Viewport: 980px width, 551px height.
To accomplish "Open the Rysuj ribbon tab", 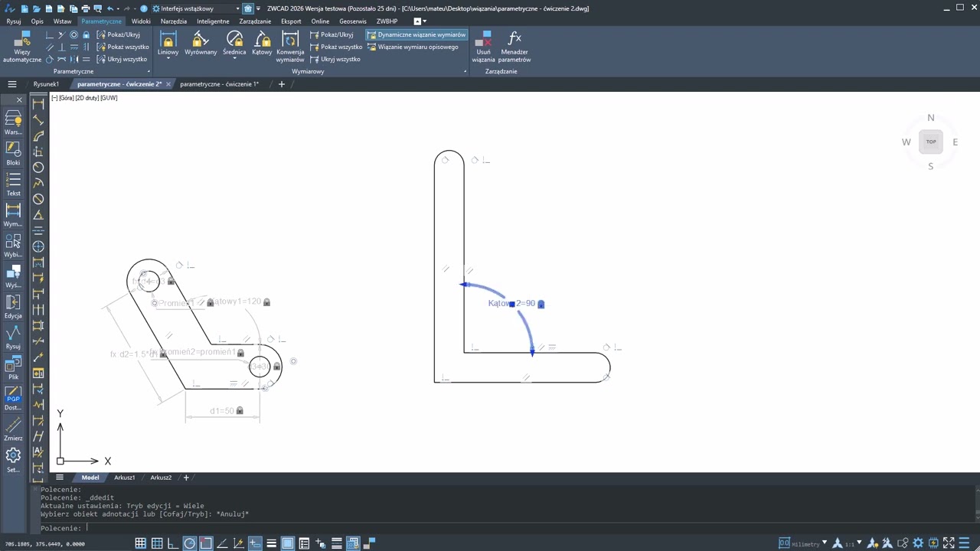I will pos(14,21).
